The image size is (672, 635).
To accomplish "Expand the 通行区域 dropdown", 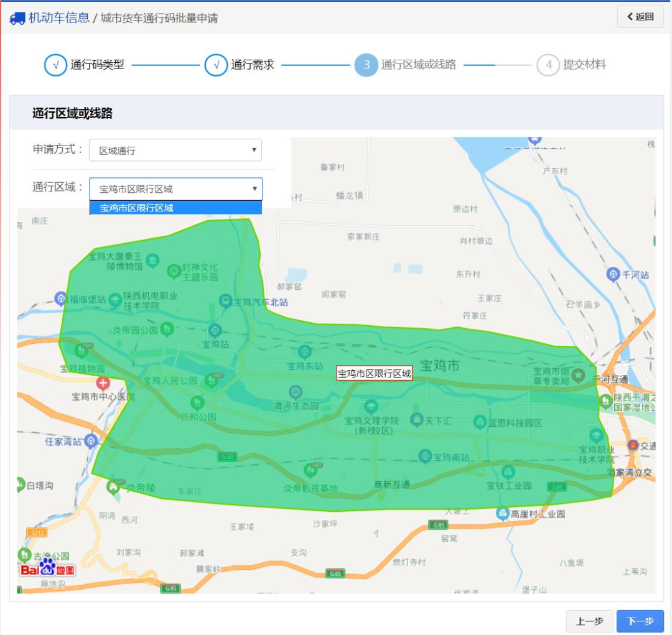I will [x=175, y=189].
